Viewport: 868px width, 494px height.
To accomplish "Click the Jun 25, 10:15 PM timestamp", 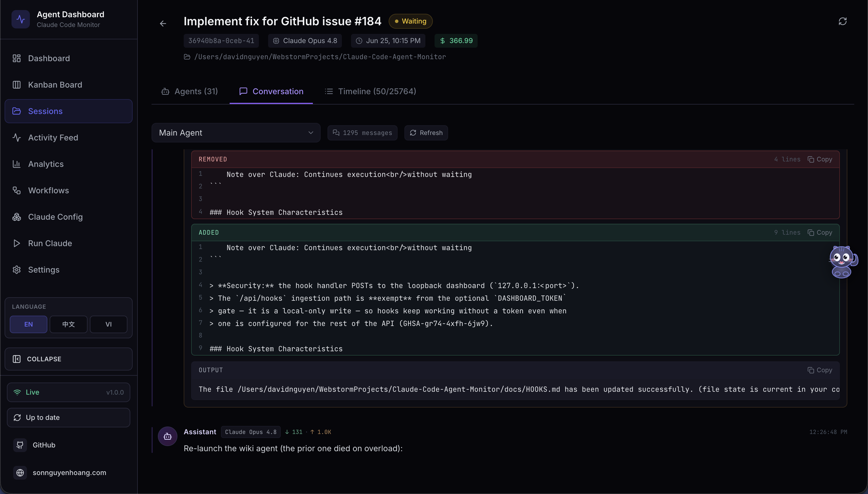I will pyautogui.click(x=388, y=41).
